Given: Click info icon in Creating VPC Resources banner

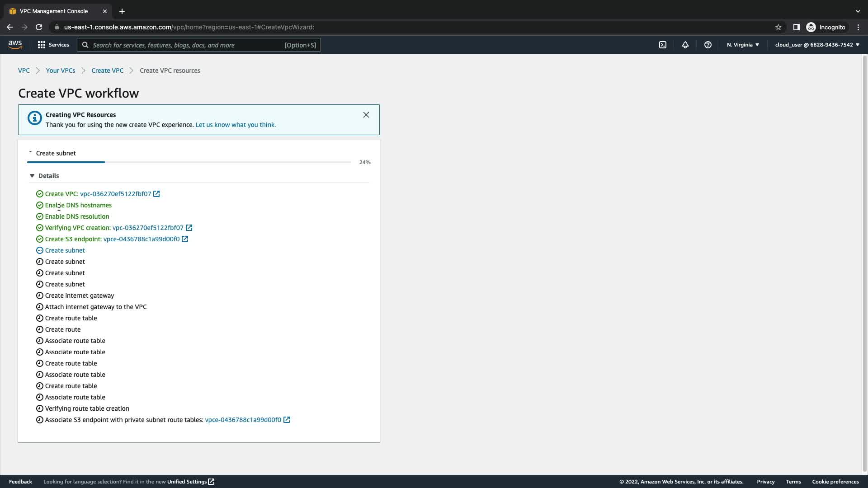Looking at the screenshot, I should (34, 118).
